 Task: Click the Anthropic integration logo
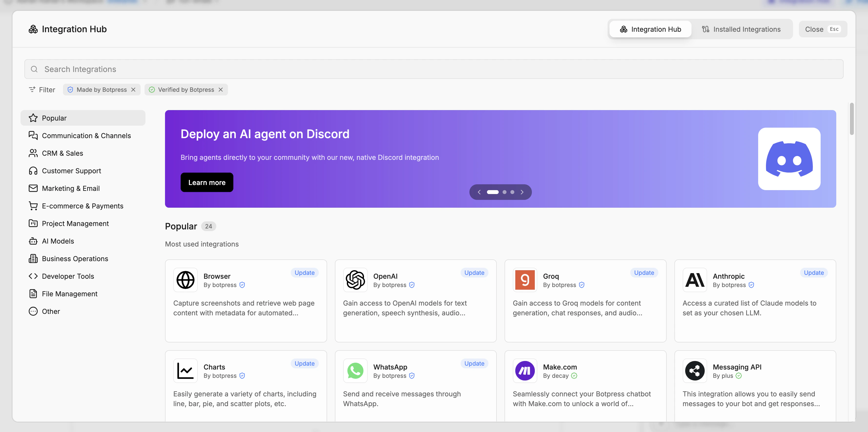694,280
